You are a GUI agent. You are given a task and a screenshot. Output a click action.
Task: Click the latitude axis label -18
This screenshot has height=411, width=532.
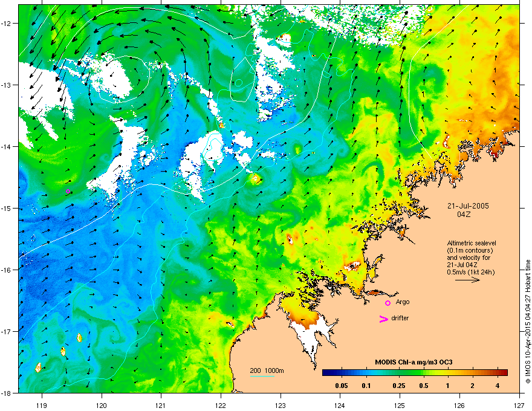(x=7, y=393)
